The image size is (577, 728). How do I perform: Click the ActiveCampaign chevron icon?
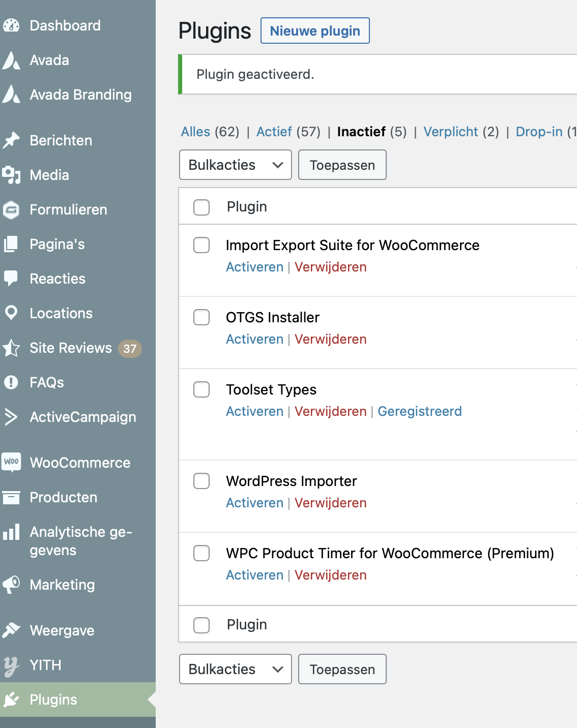pos(11,417)
